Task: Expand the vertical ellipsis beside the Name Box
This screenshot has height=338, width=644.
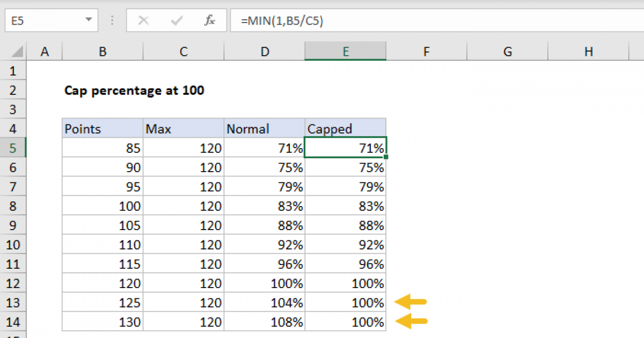Action: [112, 20]
